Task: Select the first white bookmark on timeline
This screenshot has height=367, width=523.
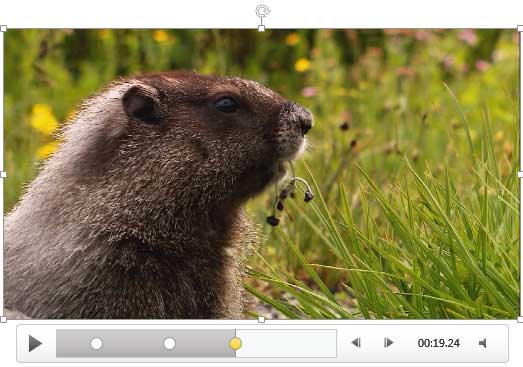Action: tap(96, 343)
